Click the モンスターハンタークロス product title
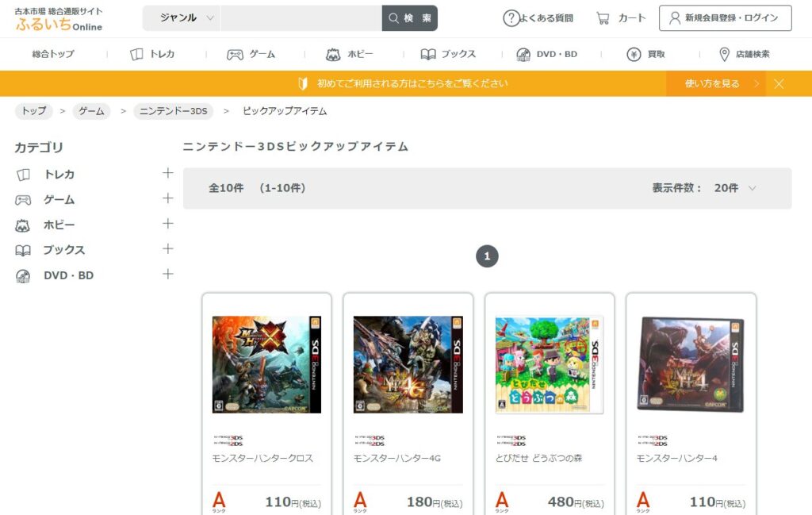This screenshot has height=515, width=812. point(262,458)
